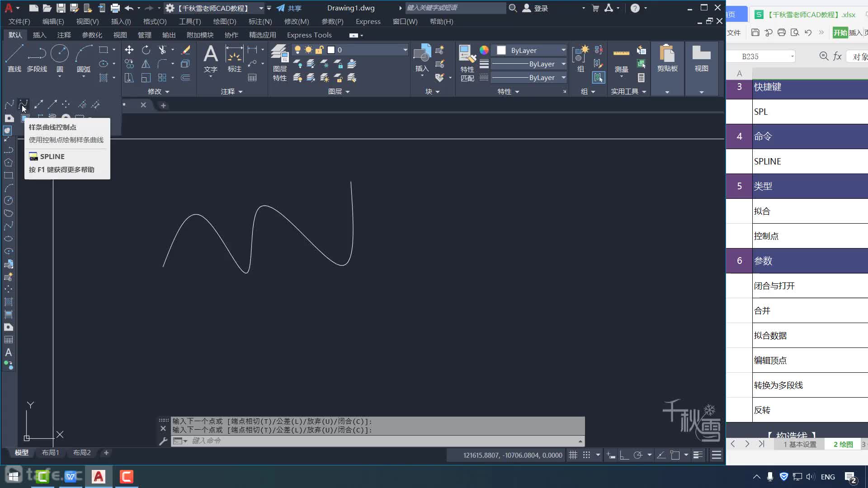
Task: Click the Measure (测量) tool
Action: (621, 59)
